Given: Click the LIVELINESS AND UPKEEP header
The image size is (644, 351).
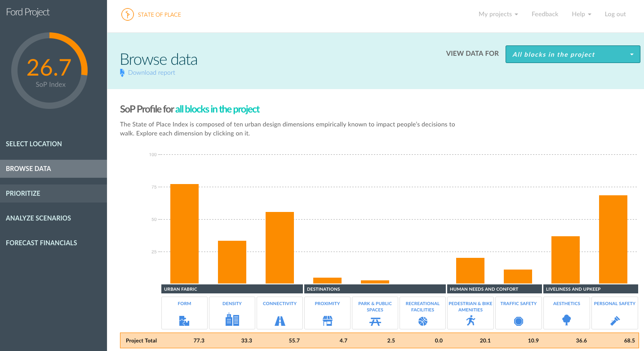Looking at the screenshot, I should (x=591, y=289).
